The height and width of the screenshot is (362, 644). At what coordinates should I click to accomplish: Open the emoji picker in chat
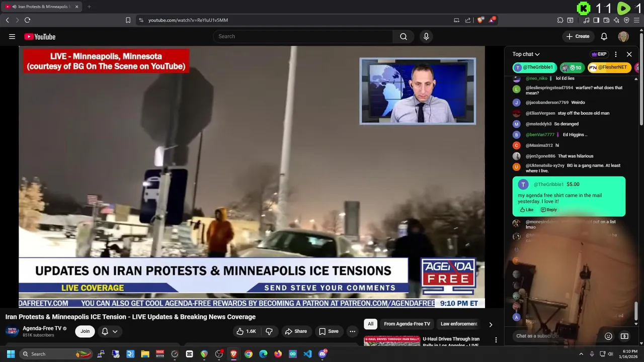point(608,336)
